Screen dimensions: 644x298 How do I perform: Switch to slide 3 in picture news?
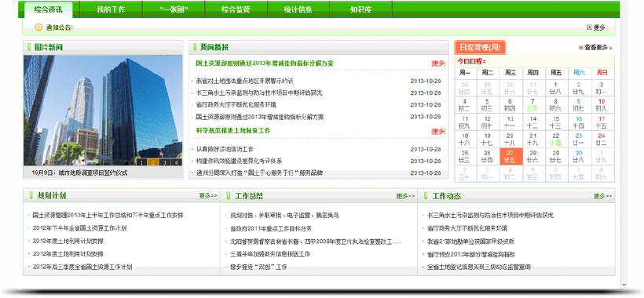coord(165,162)
